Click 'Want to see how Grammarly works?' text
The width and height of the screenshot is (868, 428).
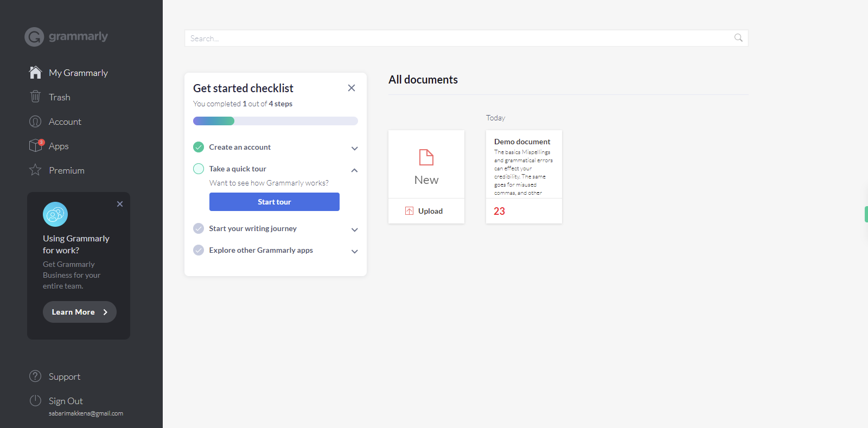click(269, 183)
